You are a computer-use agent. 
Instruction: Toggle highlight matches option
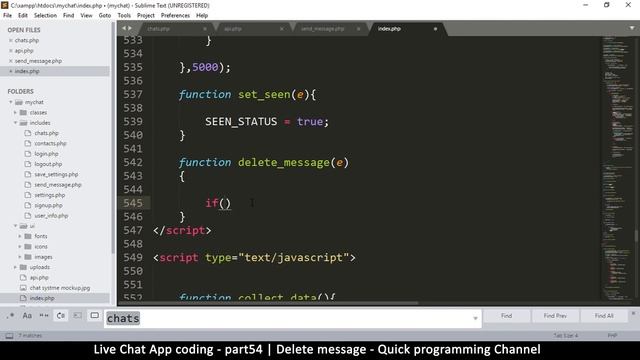pyautogui.click(x=94, y=316)
